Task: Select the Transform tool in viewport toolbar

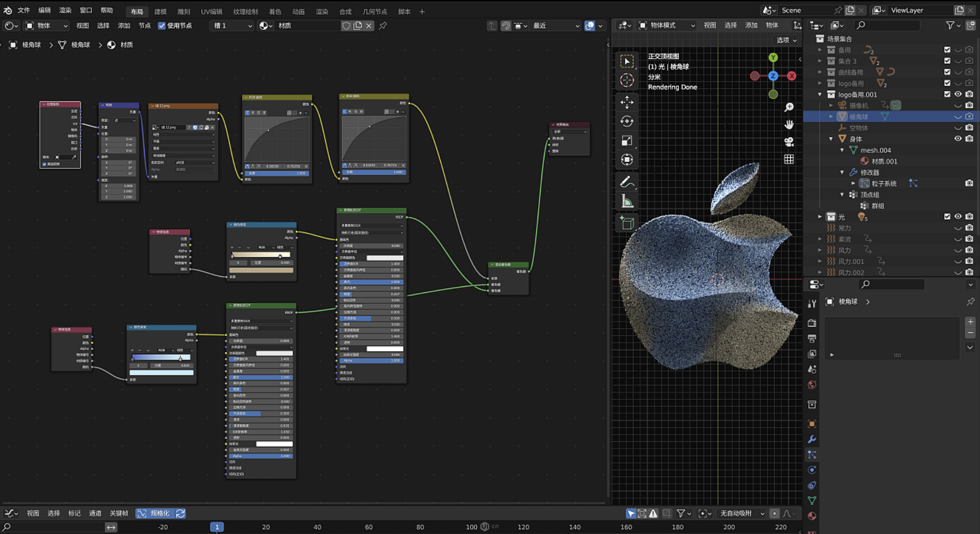Action: click(x=627, y=160)
